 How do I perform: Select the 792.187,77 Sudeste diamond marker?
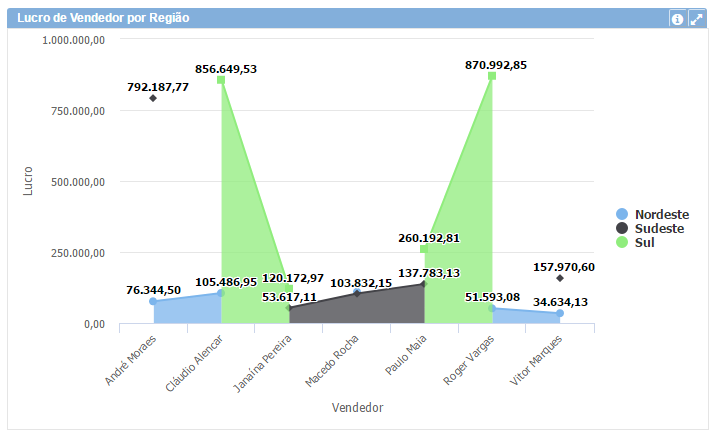click(x=153, y=98)
